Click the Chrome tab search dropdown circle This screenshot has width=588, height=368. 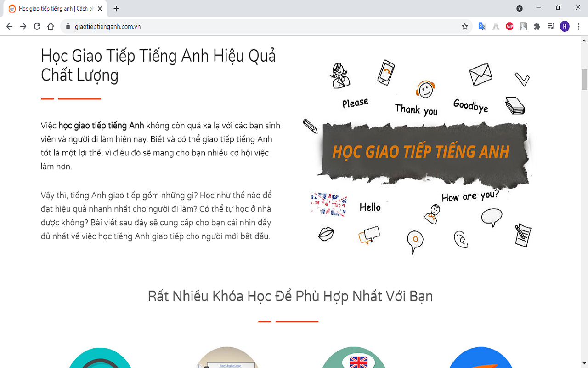tap(520, 8)
